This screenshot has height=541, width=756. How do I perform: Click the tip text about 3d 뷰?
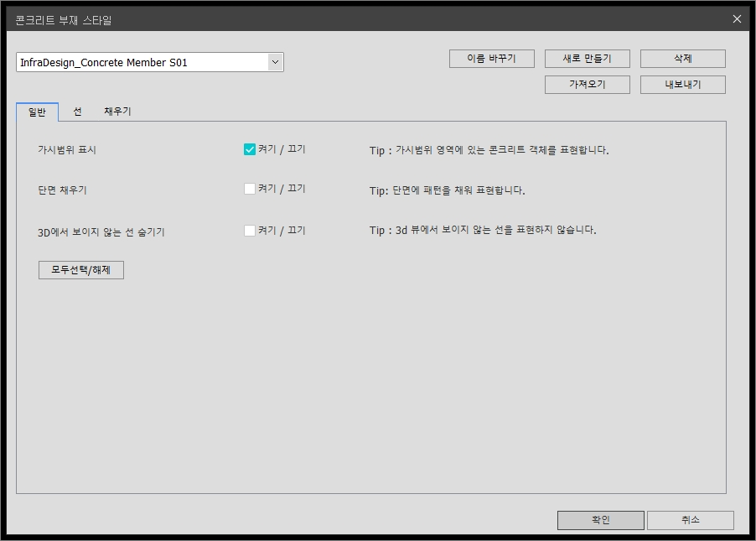pos(483,230)
